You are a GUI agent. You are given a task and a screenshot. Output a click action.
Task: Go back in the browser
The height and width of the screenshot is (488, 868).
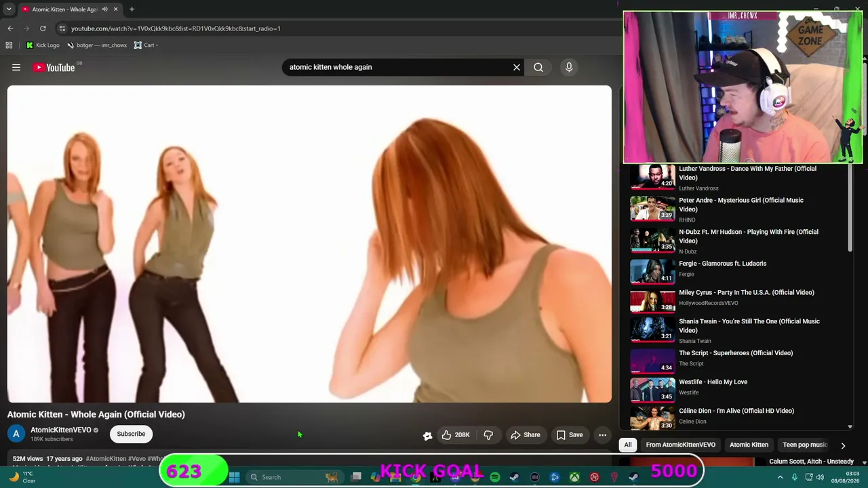click(10, 28)
